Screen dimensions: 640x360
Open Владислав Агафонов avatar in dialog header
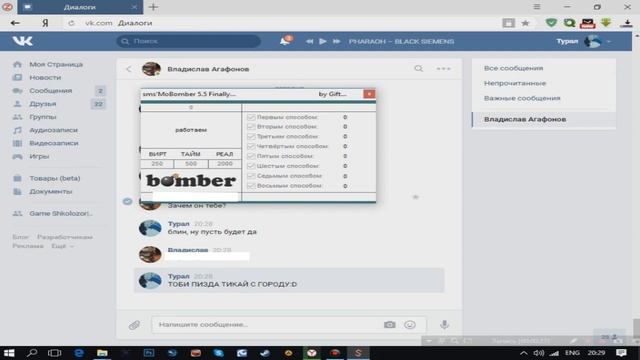coord(151,69)
